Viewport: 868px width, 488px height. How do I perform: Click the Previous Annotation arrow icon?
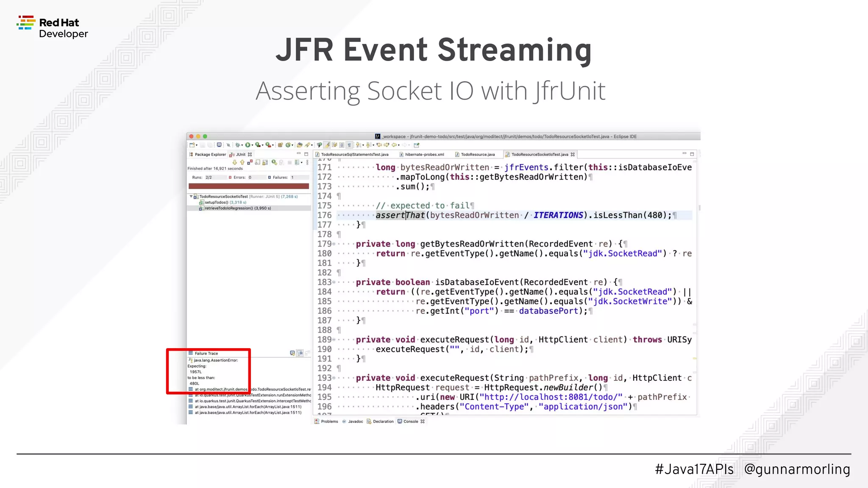(368, 145)
